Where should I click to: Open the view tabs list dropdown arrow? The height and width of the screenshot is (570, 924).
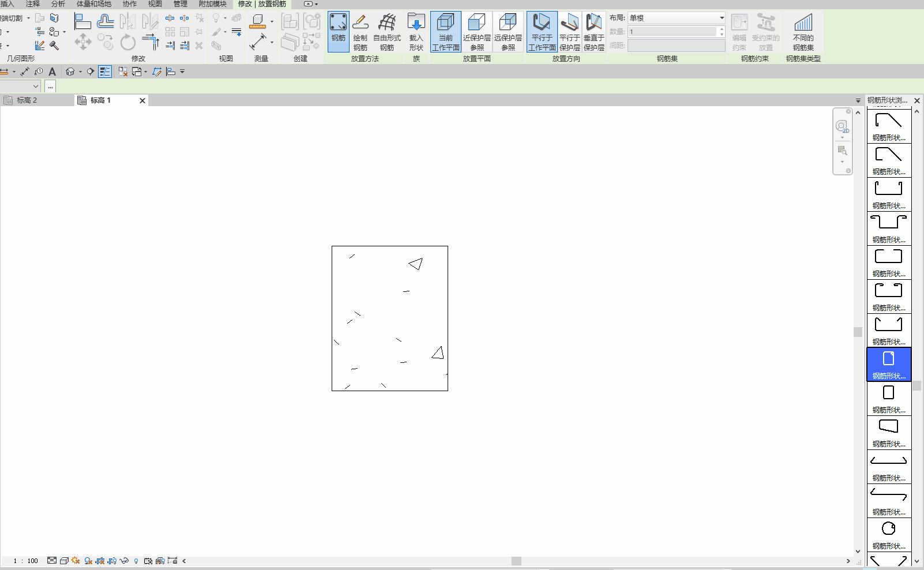pyautogui.click(x=858, y=100)
